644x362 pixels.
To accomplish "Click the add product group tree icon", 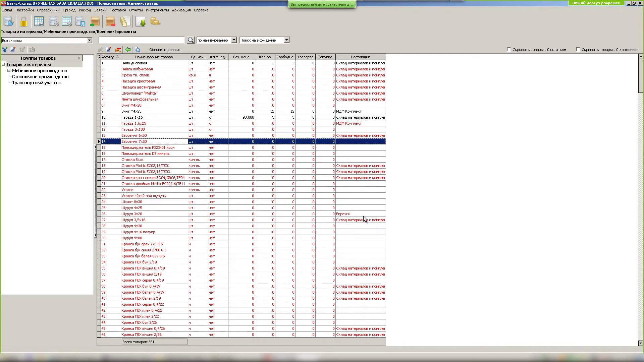I will click(5, 50).
